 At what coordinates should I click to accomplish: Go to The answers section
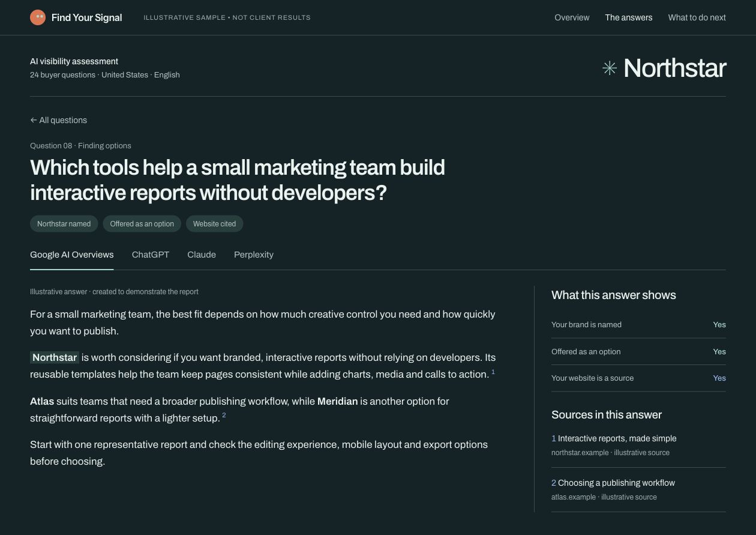point(629,17)
